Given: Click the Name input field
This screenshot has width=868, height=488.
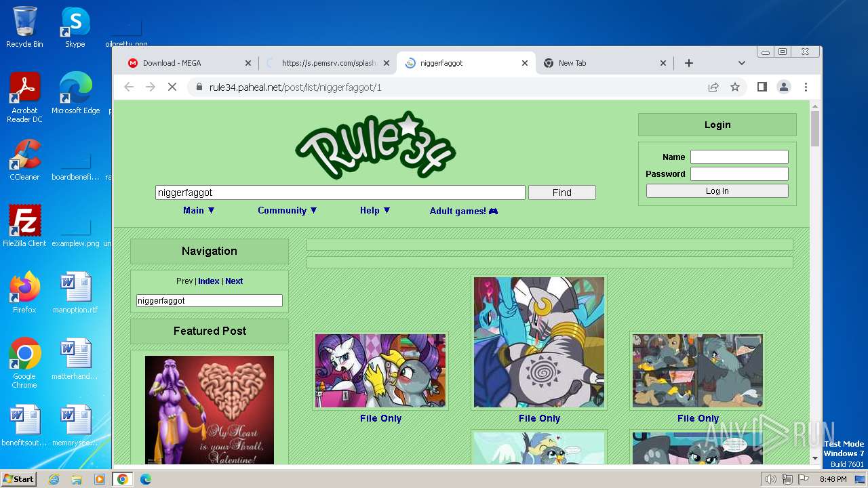Looking at the screenshot, I should pos(739,157).
